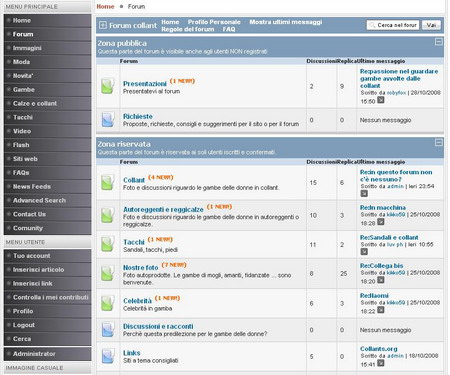This screenshot has width=450, height=375.
Task: Click the Nostre foto folder icon
Action: 108,273
